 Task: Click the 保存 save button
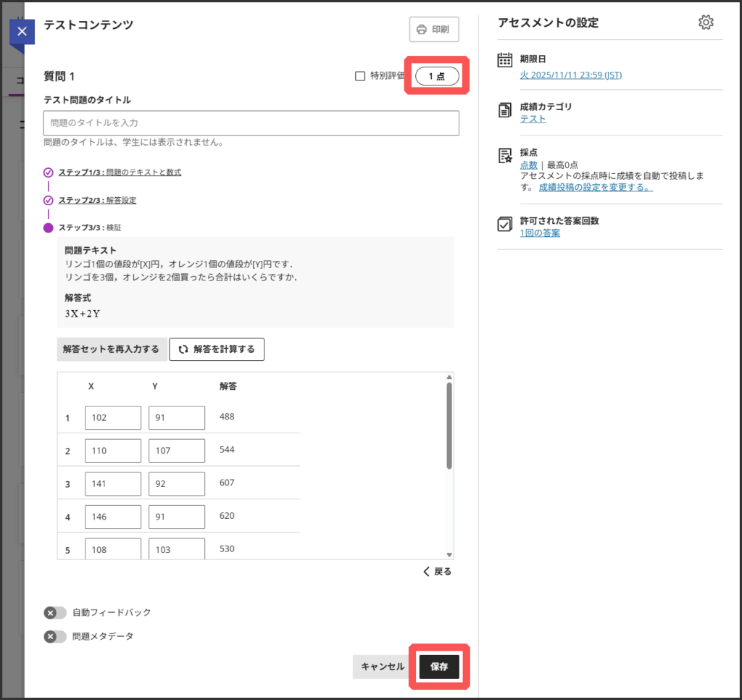click(x=439, y=667)
